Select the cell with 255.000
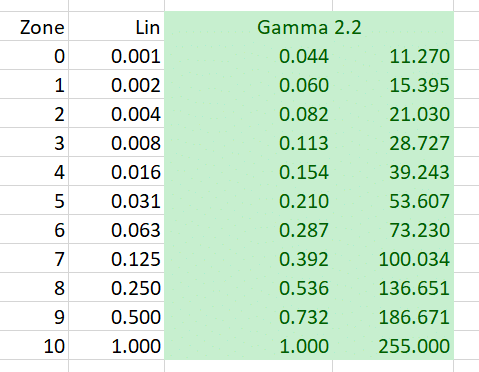This screenshot has height=372, width=479. pos(393,345)
